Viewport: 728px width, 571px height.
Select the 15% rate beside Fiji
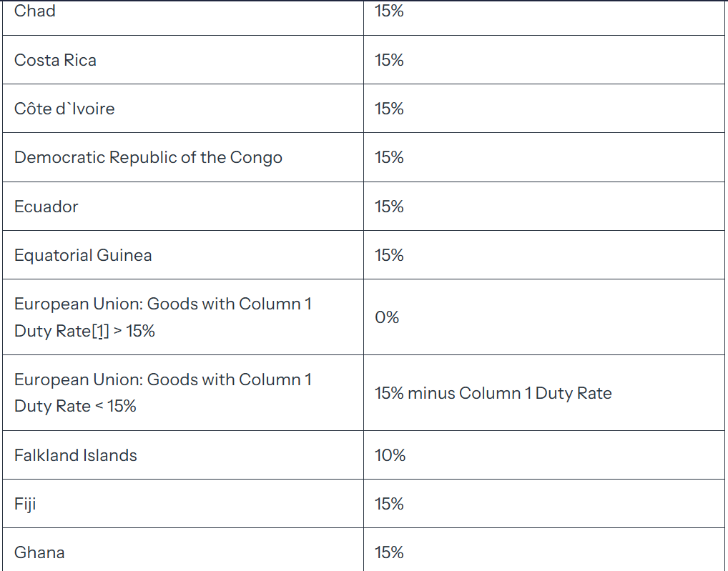click(389, 504)
